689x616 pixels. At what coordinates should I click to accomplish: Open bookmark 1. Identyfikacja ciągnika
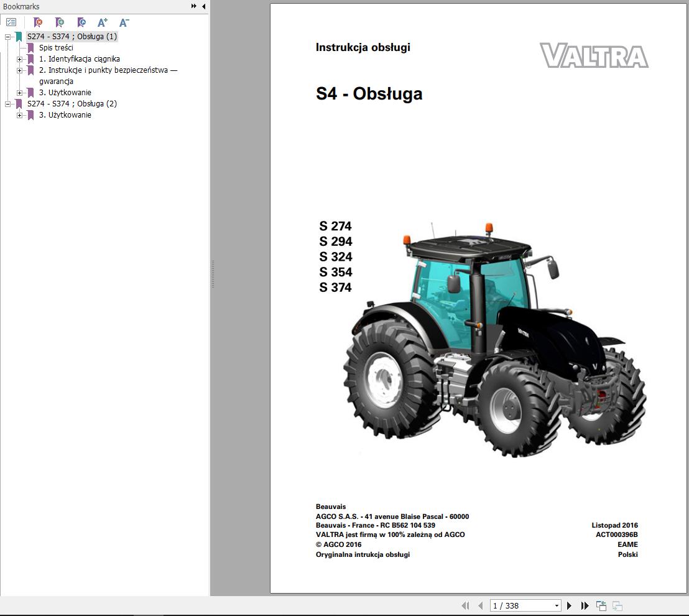coord(79,59)
